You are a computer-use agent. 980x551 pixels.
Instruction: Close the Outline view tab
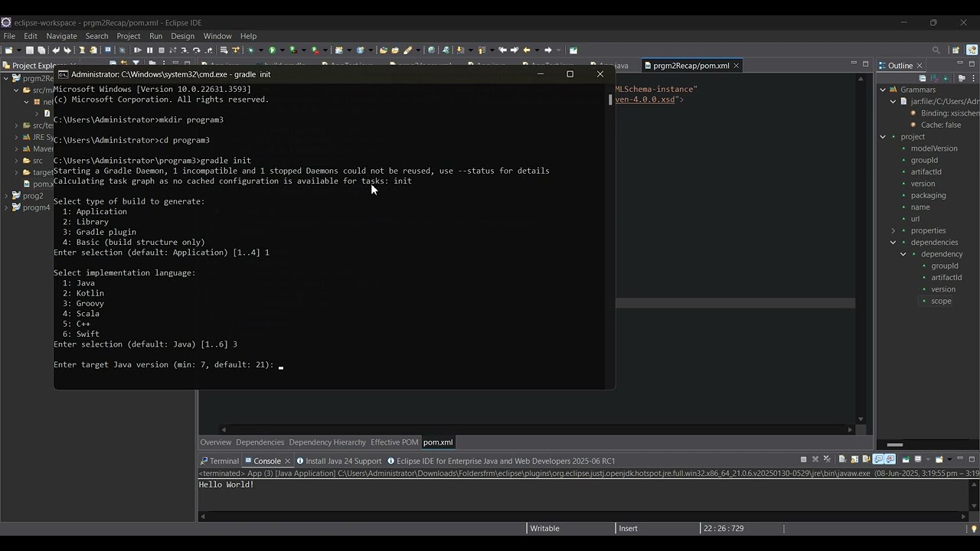pyautogui.click(x=920, y=66)
